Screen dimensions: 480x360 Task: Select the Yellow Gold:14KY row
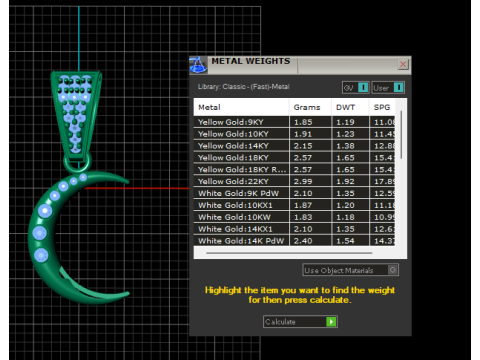click(294, 146)
